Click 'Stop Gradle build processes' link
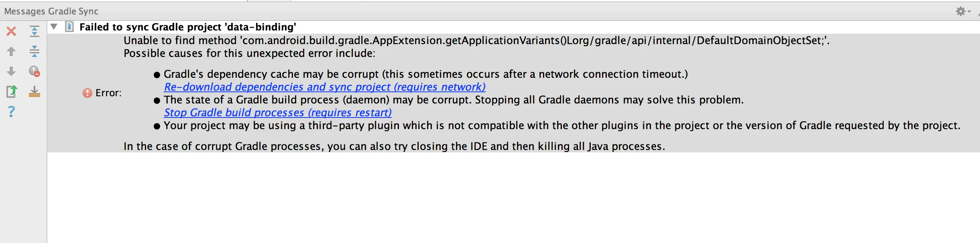This screenshot has width=980, height=243. pos(278,113)
